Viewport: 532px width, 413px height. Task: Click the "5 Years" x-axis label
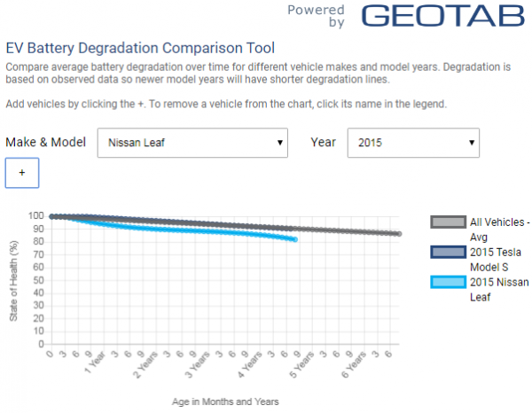coord(301,365)
